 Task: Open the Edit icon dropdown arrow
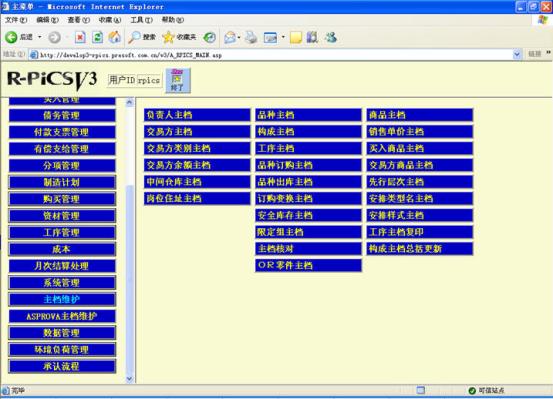(x=283, y=37)
